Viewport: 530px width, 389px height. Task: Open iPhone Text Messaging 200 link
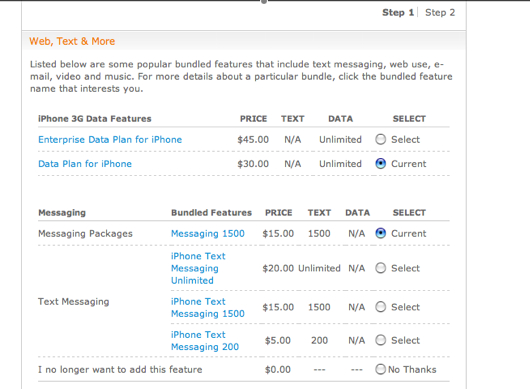205,341
